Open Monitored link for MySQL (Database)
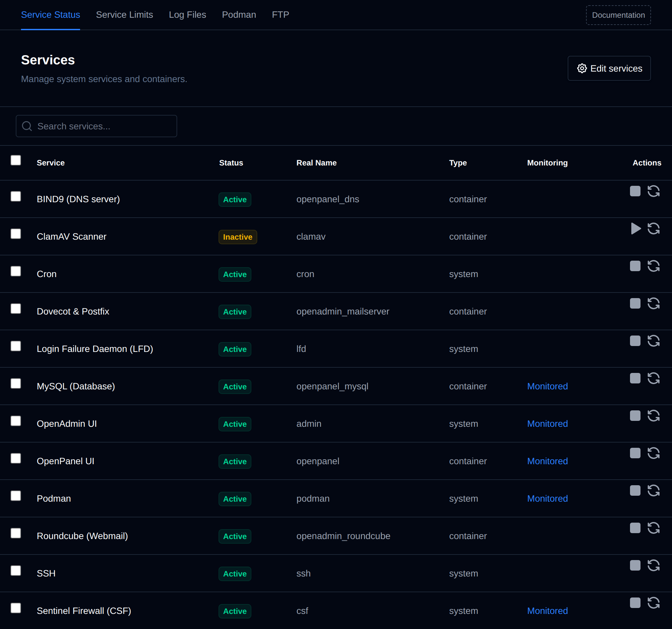This screenshot has height=629, width=672. pos(547,386)
